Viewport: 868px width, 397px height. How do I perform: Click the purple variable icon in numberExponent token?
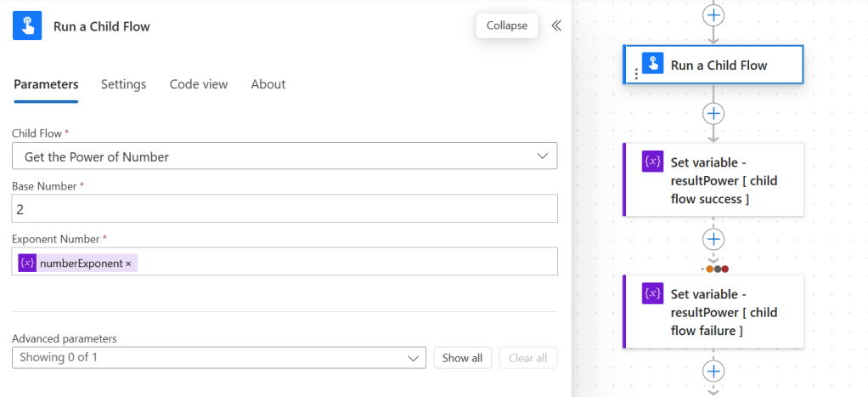(x=27, y=264)
